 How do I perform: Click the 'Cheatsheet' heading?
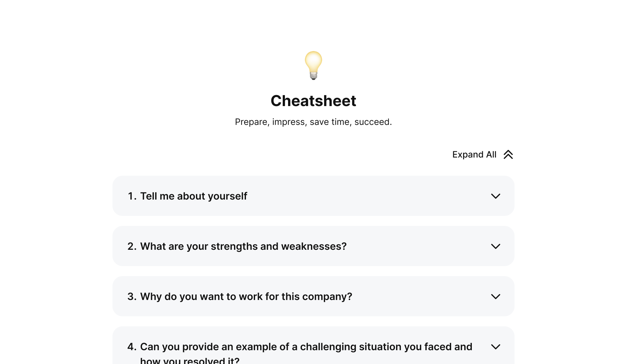click(313, 101)
